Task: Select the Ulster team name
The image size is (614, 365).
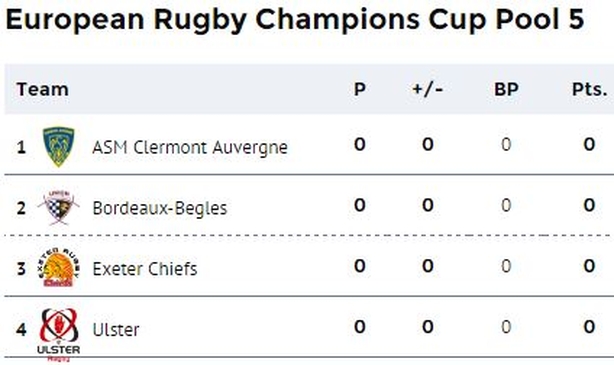Action: pos(116,330)
